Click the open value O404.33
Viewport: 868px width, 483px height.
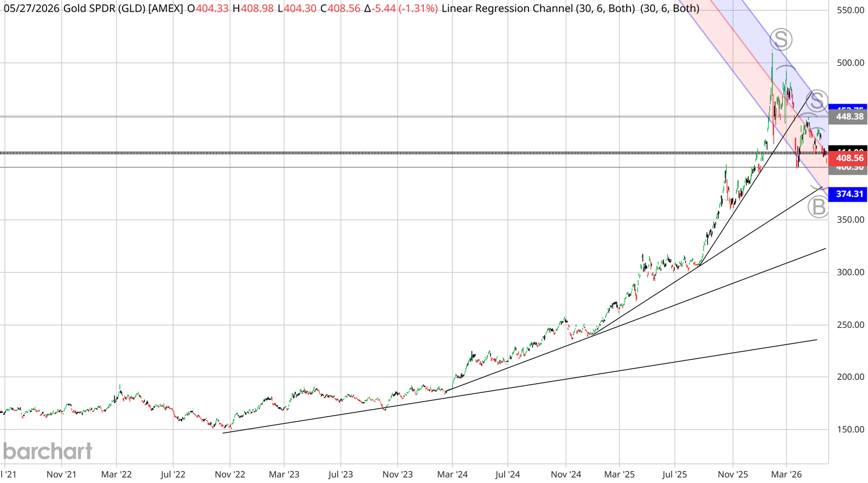click(208, 8)
